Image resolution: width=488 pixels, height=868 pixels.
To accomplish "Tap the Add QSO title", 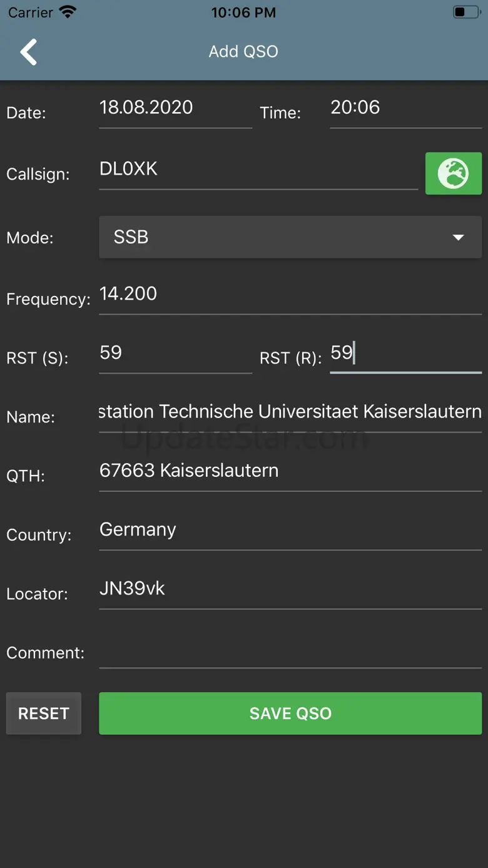I will pyautogui.click(x=243, y=51).
